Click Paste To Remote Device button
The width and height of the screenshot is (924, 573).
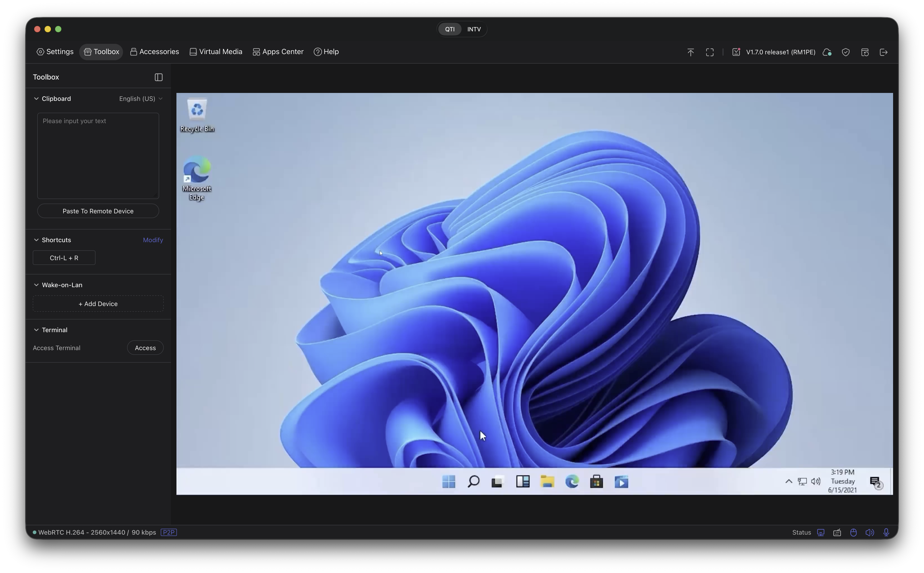coord(98,211)
